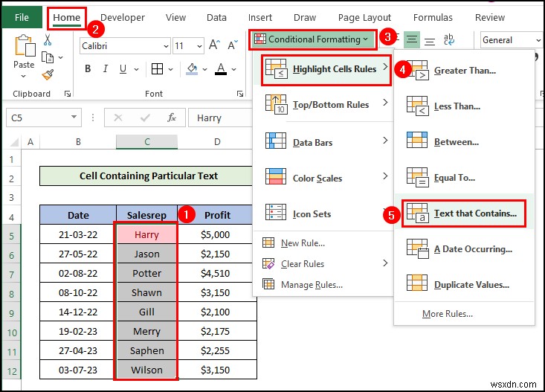Viewport: 545px width, 392px height.
Task: Open the fill color dropdown arrow
Action: click(x=204, y=69)
